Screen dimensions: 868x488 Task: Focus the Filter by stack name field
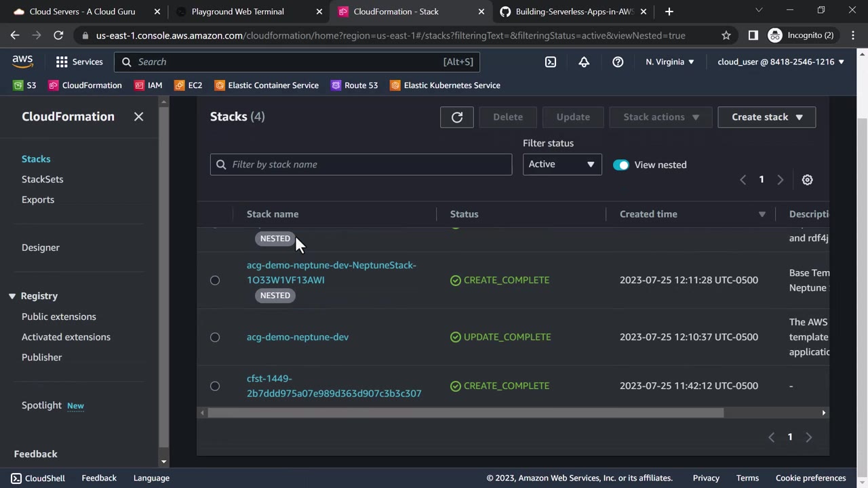(361, 165)
